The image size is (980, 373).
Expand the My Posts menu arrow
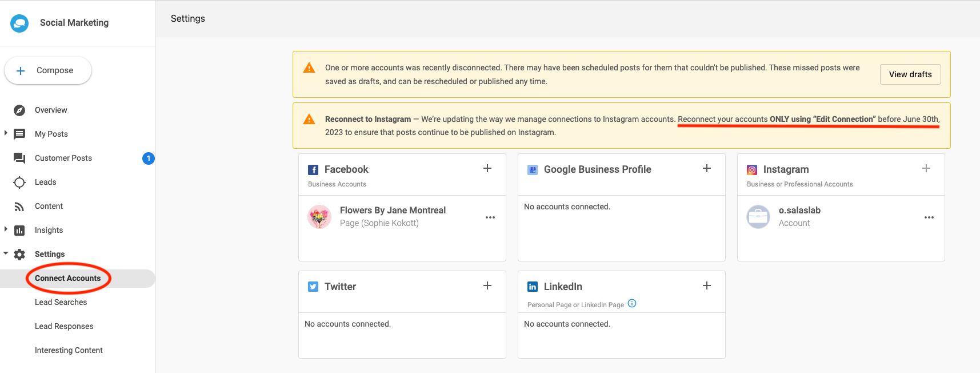coord(6,133)
